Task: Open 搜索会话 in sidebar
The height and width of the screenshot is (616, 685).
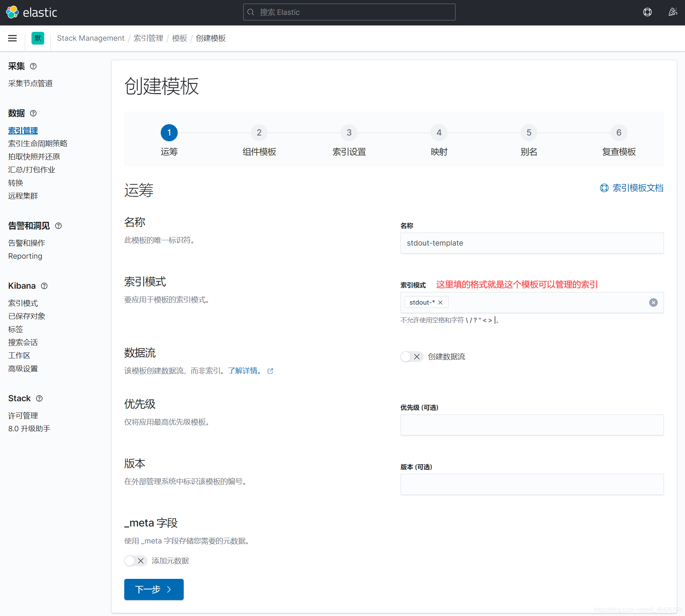Action: click(23, 342)
